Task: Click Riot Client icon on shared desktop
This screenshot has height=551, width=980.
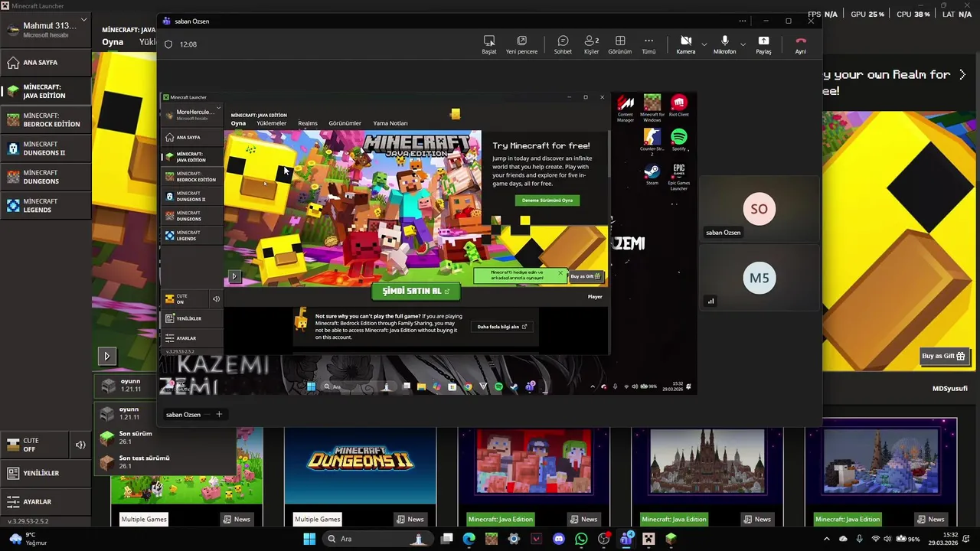Action: [678, 106]
